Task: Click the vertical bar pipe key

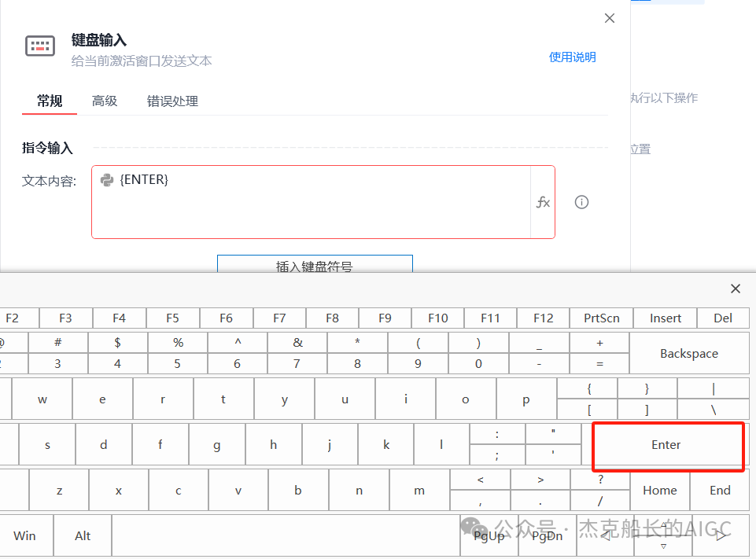Action: (713, 388)
